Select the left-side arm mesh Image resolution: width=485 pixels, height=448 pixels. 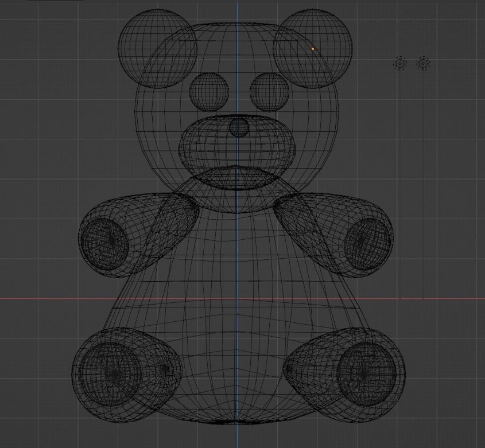138,235
